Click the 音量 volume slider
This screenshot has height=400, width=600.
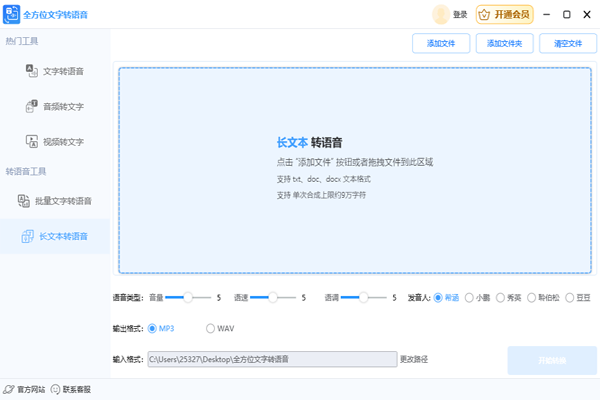188,297
